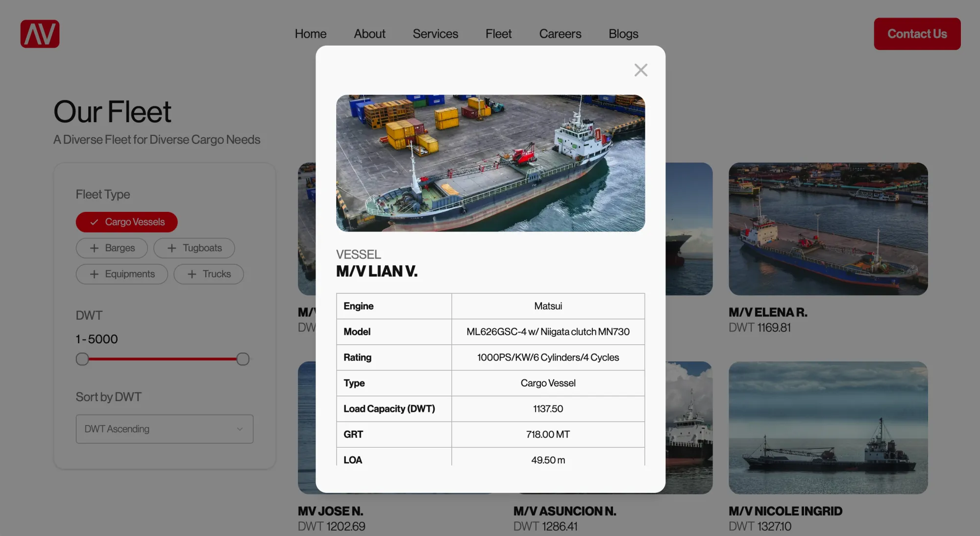Open the DWT Ascending sort dropdown

(x=165, y=429)
